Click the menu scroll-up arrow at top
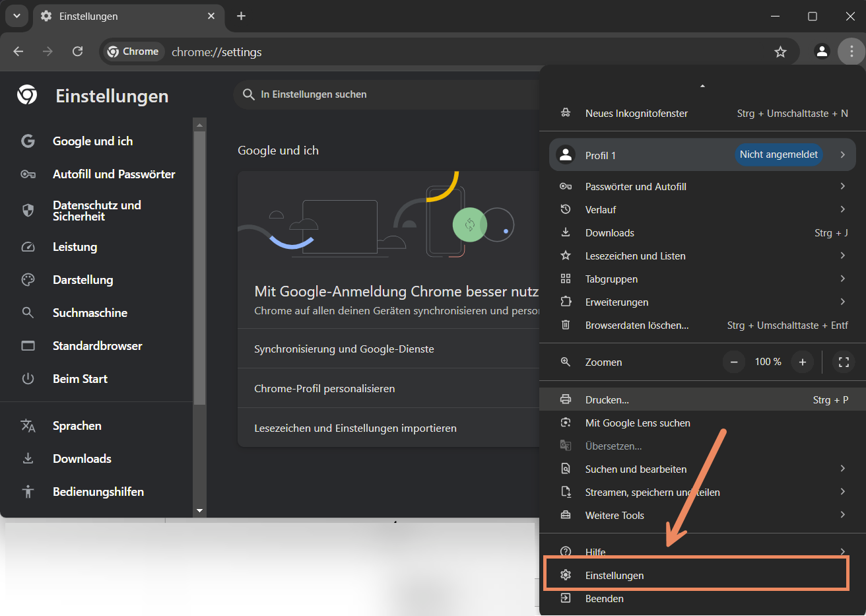Image resolution: width=866 pixels, height=616 pixels. point(702,86)
